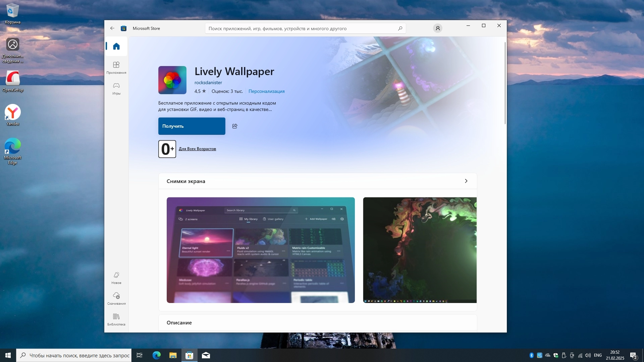Open Игры section in sidebar
Image resolution: width=644 pixels, height=362 pixels.
pos(116,88)
